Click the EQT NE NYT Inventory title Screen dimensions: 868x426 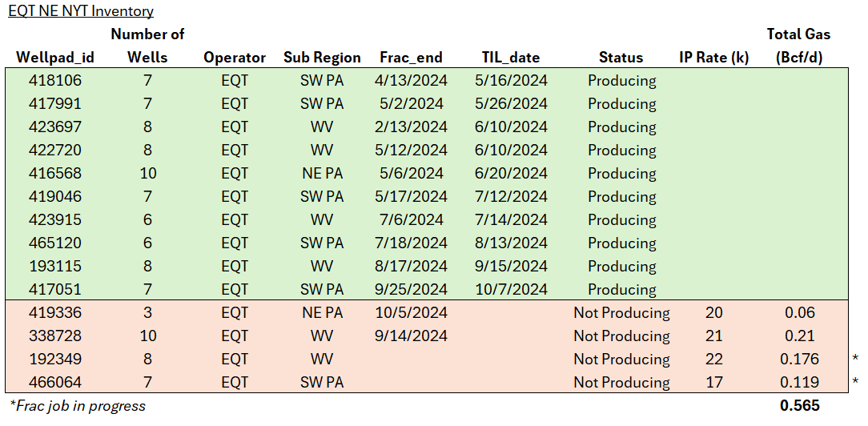[x=81, y=11]
